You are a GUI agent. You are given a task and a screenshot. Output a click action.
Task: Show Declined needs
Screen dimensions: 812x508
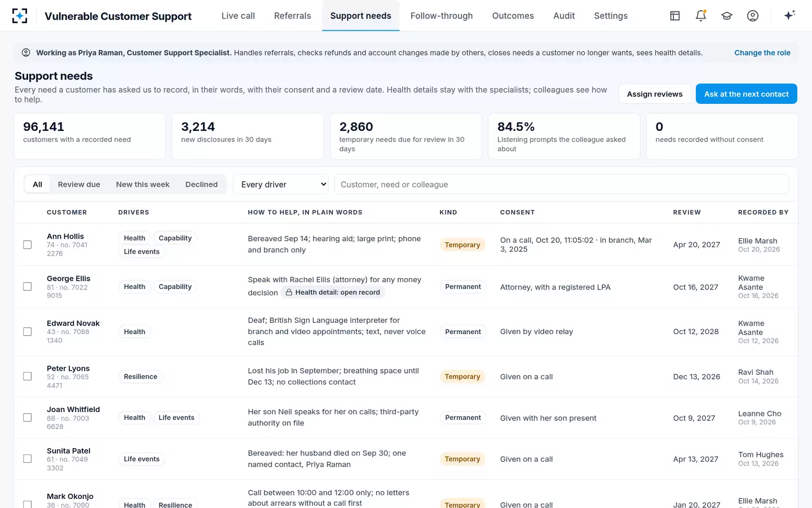(201, 184)
